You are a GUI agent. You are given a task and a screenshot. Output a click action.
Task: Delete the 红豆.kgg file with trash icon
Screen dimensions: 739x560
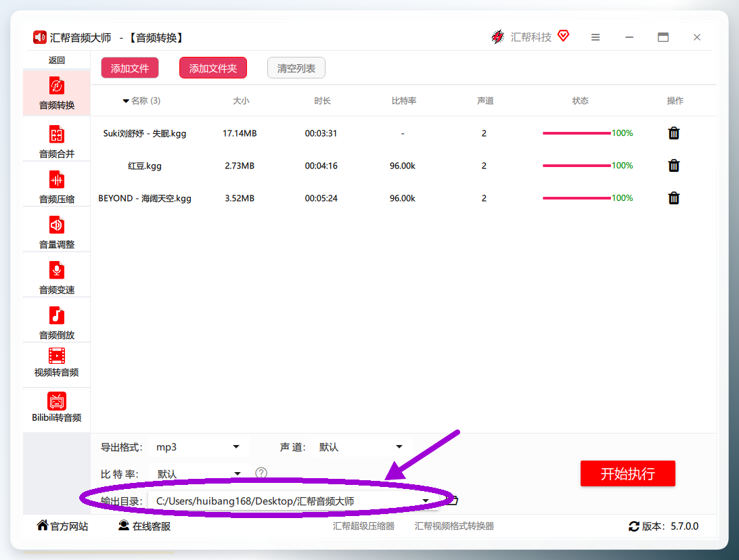pos(673,165)
